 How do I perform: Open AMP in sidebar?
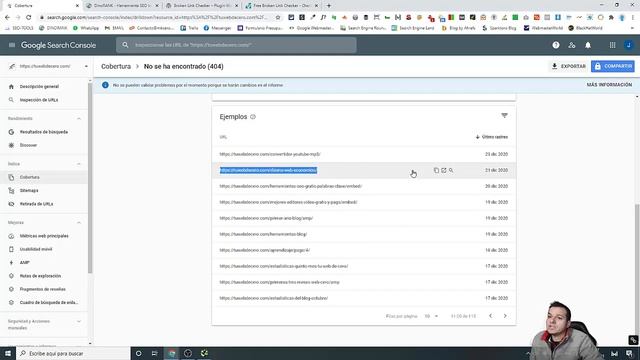pyautogui.click(x=24, y=262)
